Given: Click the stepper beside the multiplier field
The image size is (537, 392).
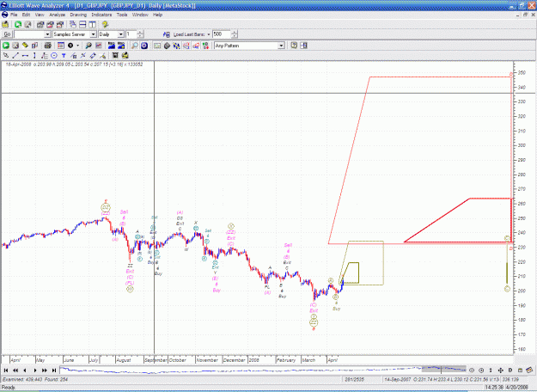Looking at the screenshot, I should coord(140,34).
